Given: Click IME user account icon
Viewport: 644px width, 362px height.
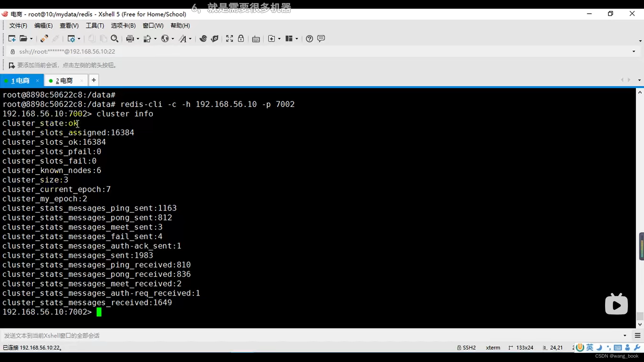Looking at the screenshot, I should point(628,347).
